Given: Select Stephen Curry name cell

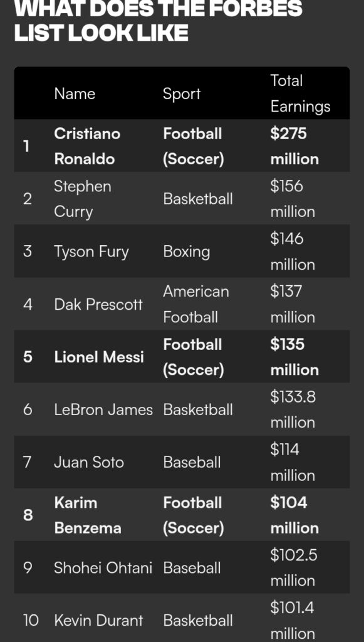Looking at the screenshot, I should click(83, 199).
